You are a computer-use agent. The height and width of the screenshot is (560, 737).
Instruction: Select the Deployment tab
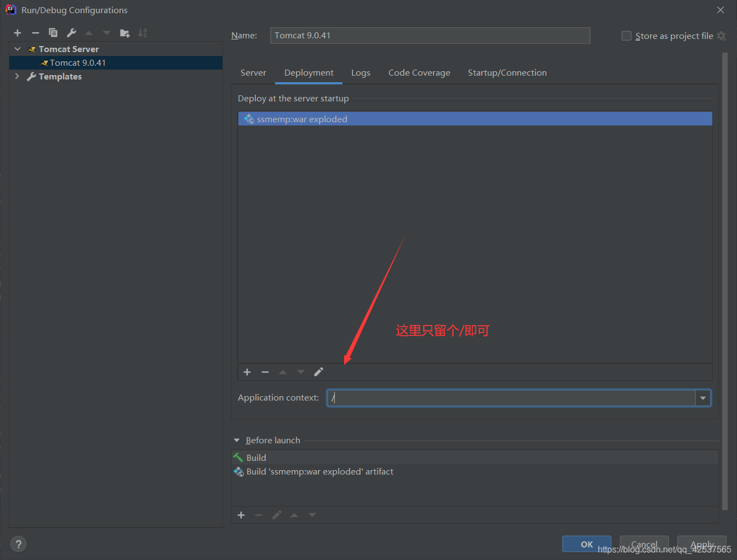click(x=309, y=73)
